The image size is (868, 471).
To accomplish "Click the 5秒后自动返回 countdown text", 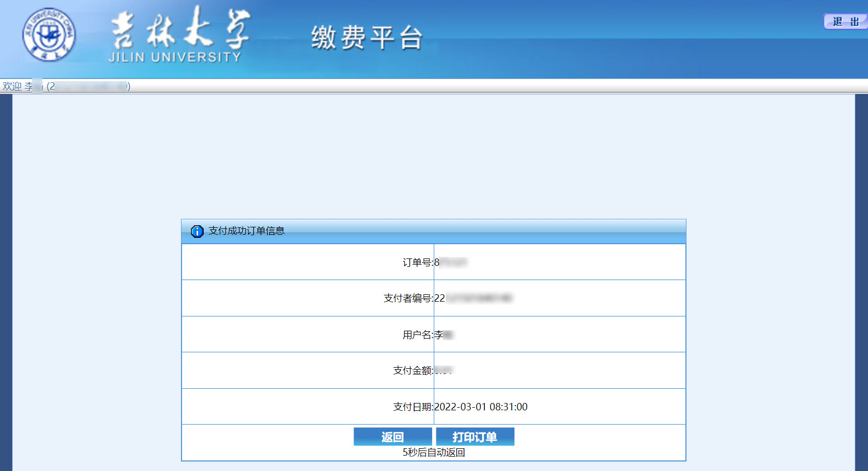I will (x=433, y=453).
